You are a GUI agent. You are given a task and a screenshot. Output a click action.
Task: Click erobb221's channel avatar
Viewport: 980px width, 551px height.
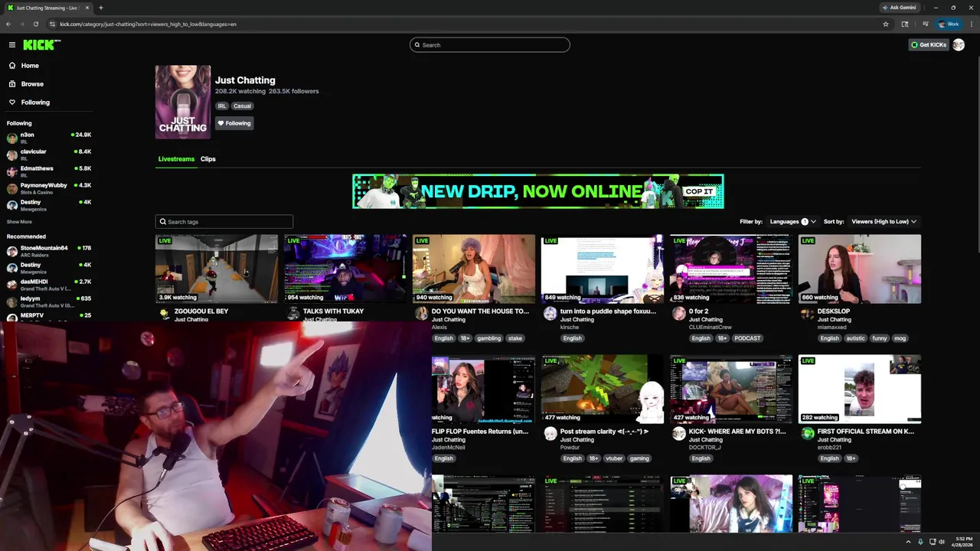807,434
